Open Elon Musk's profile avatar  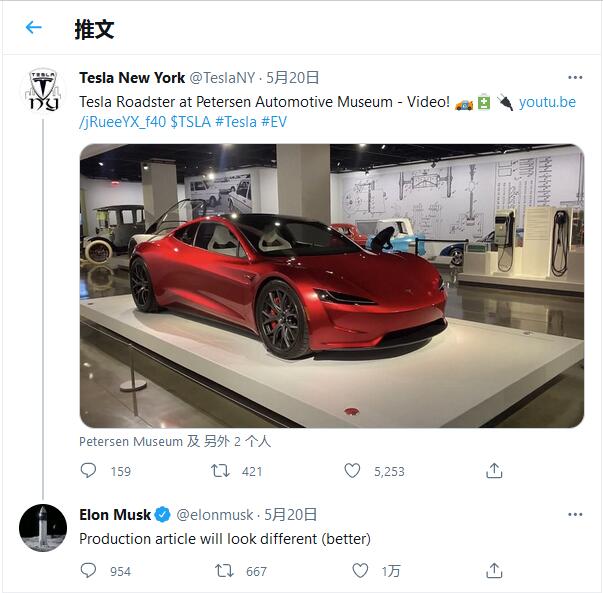(43, 528)
